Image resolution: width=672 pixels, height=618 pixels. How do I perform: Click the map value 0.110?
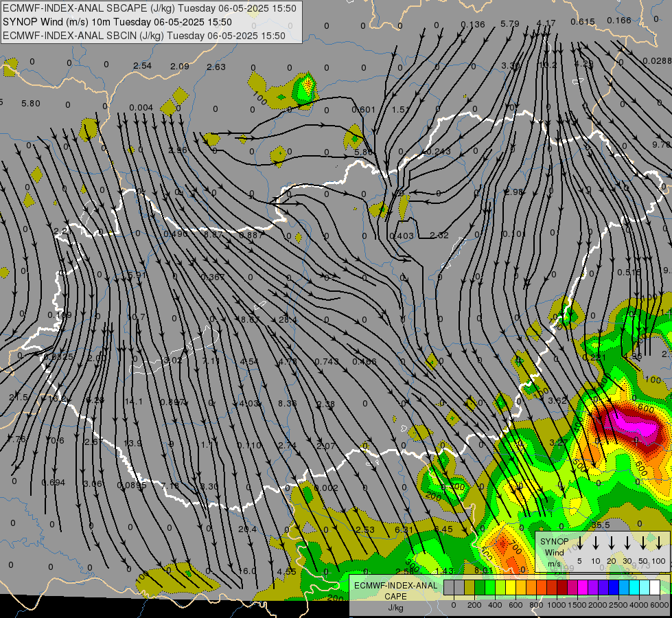pos(249,445)
